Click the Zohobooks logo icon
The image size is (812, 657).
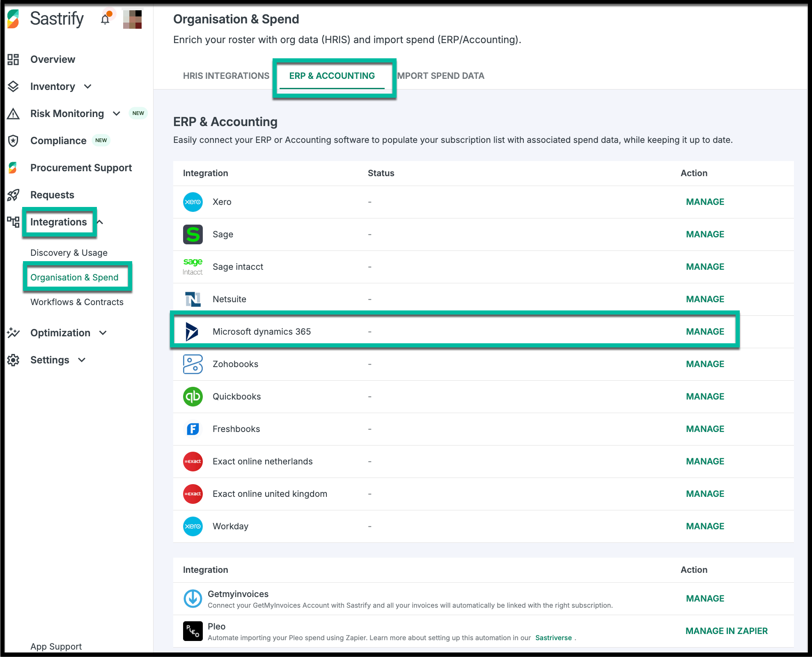click(x=193, y=364)
